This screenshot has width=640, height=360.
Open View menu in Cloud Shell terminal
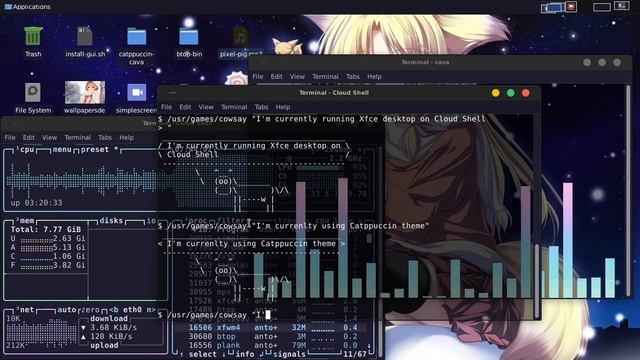206,107
